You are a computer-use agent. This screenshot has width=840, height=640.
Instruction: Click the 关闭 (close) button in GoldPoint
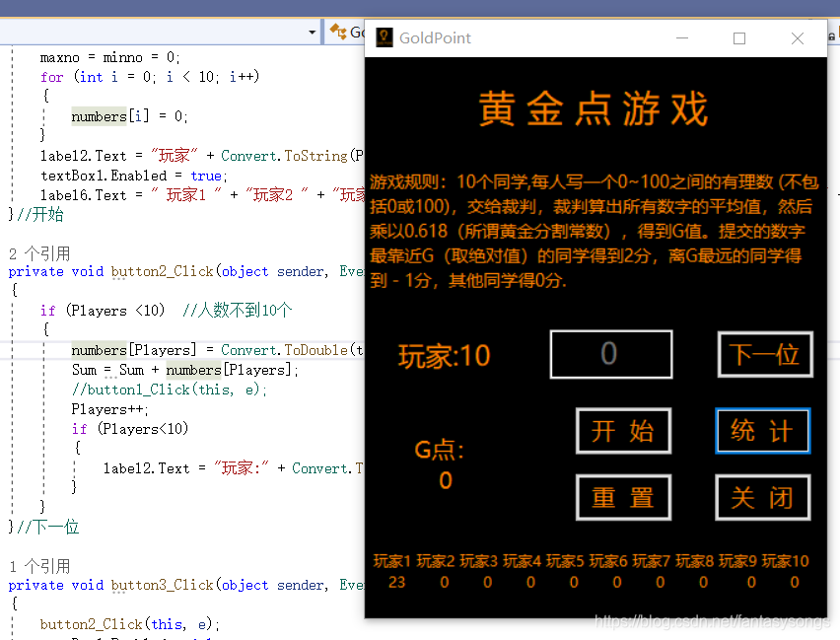click(762, 497)
